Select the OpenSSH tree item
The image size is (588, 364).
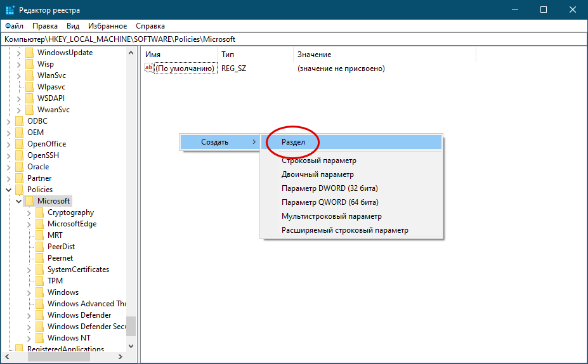pos(43,155)
